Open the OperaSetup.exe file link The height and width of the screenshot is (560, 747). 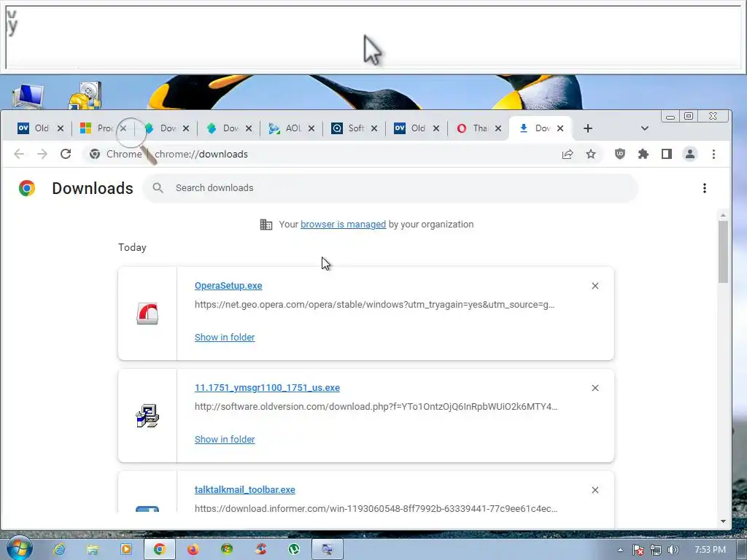(228, 286)
